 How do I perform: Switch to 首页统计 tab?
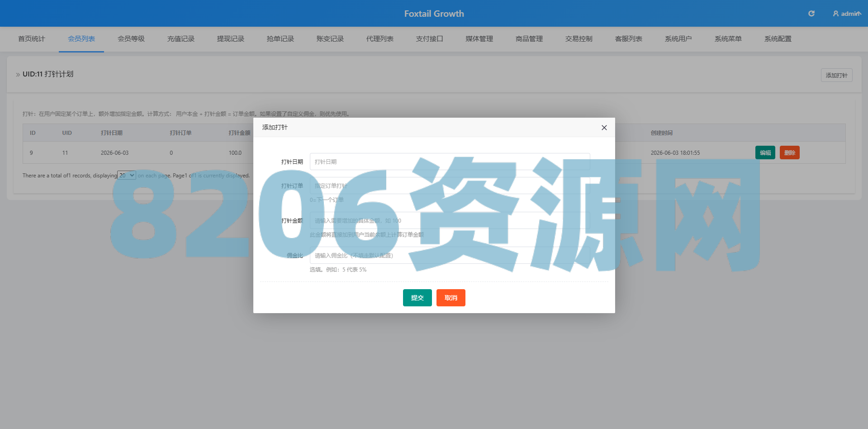32,39
